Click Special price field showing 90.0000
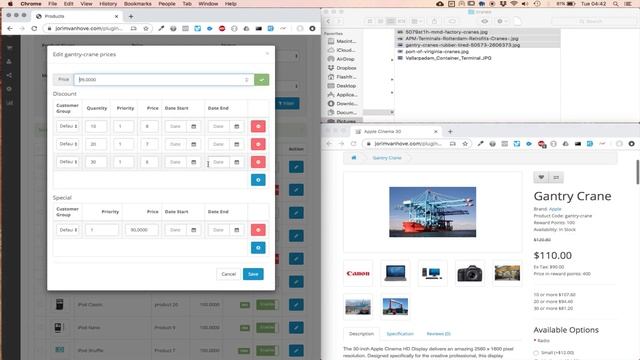Viewport: 640px width, 360px height. [x=142, y=230]
